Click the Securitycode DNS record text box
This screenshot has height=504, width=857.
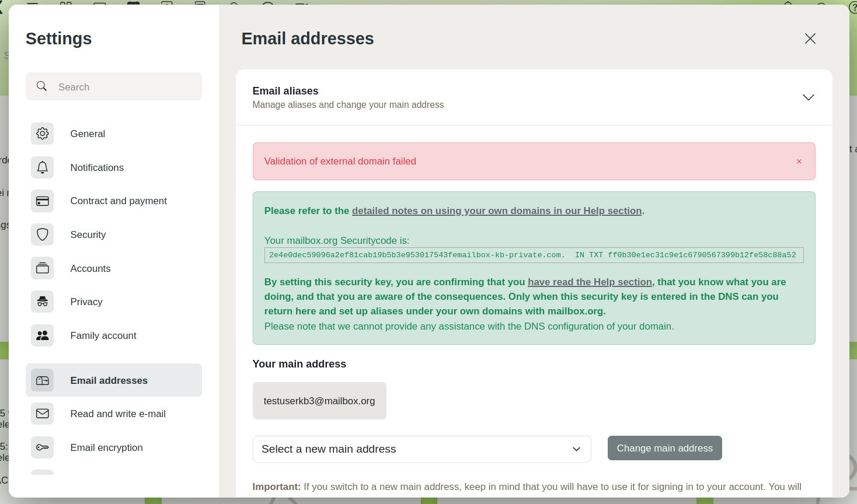(x=534, y=255)
